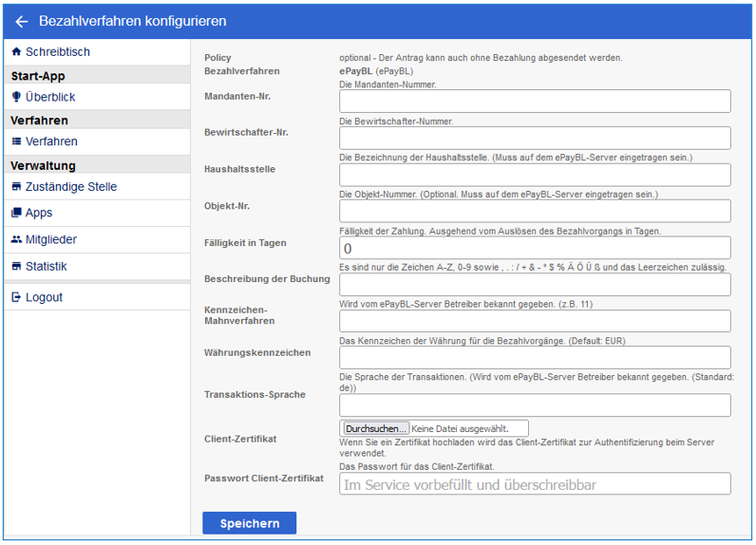Viewport: 756px width, 545px height.
Task: Click Durchsuchen to choose certificate file
Action: click(x=376, y=429)
